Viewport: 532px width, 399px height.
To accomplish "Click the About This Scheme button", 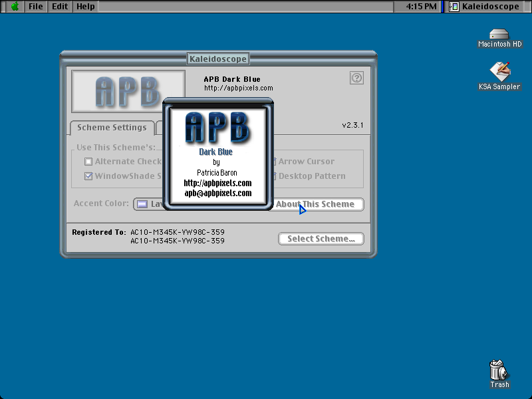I will pyautogui.click(x=318, y=204).
